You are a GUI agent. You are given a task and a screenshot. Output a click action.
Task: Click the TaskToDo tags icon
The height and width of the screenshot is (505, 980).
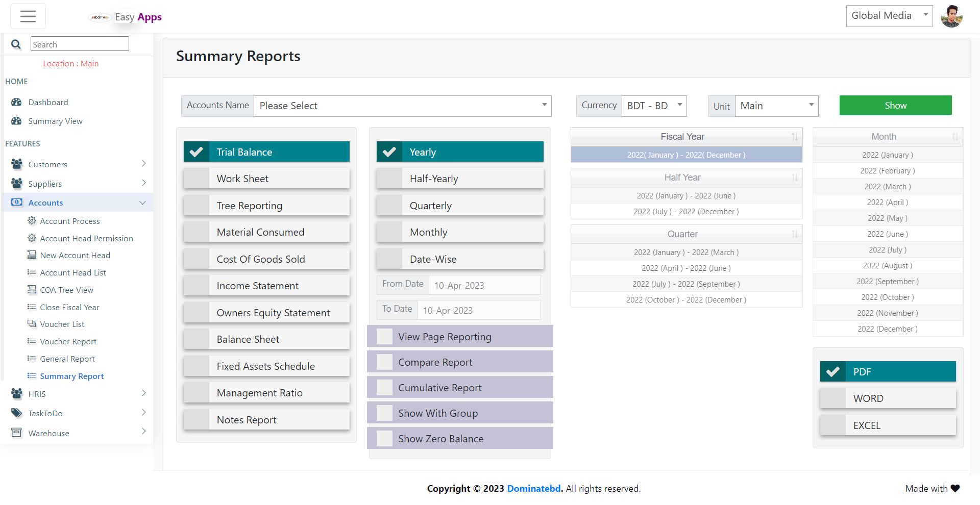click(x=17, y=413)
